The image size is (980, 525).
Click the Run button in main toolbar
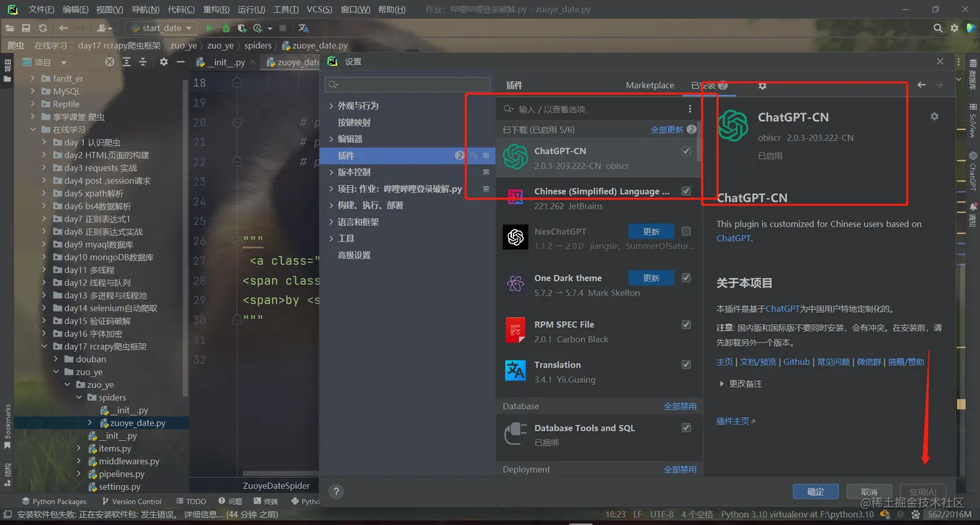coord(209,28)
